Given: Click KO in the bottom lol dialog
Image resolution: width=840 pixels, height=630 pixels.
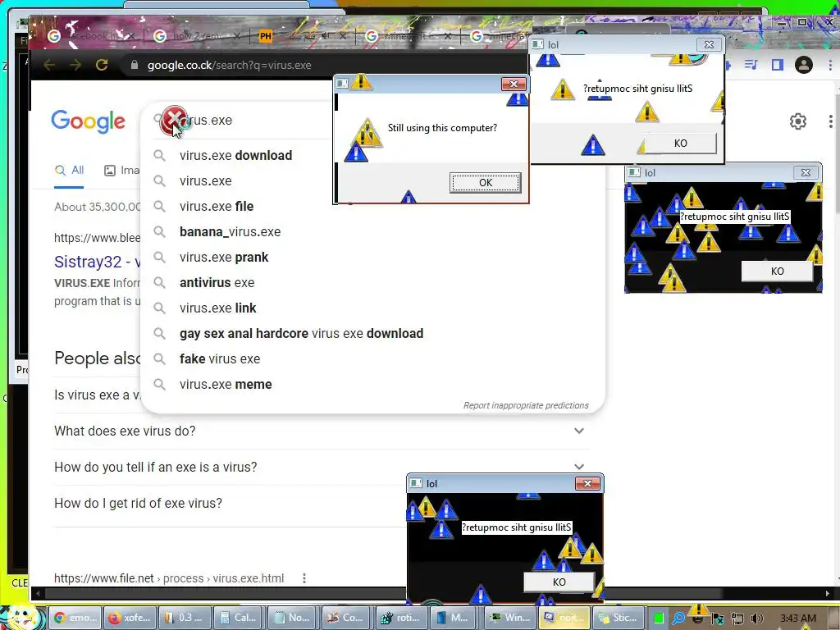Looking at the screenshot, I should point(559,582).
